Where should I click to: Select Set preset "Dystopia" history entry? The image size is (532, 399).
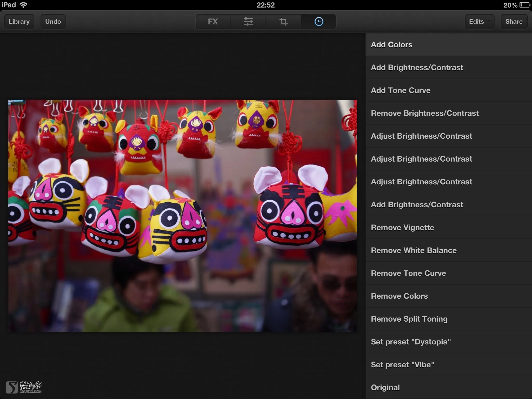449,342
